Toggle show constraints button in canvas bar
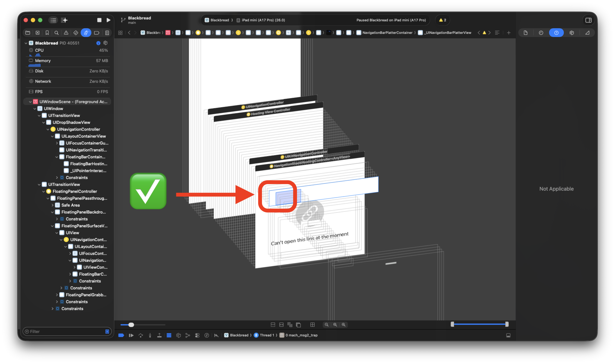The width and height of the screenshot is (615, 364). click(281, 324)
